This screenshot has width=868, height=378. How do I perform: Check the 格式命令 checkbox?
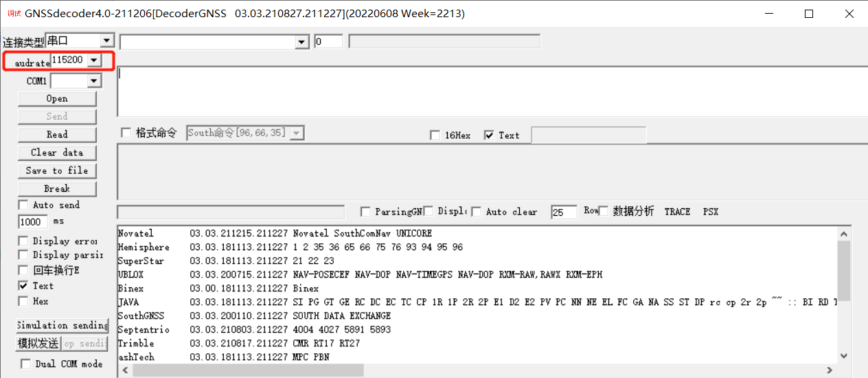[126, 133]
